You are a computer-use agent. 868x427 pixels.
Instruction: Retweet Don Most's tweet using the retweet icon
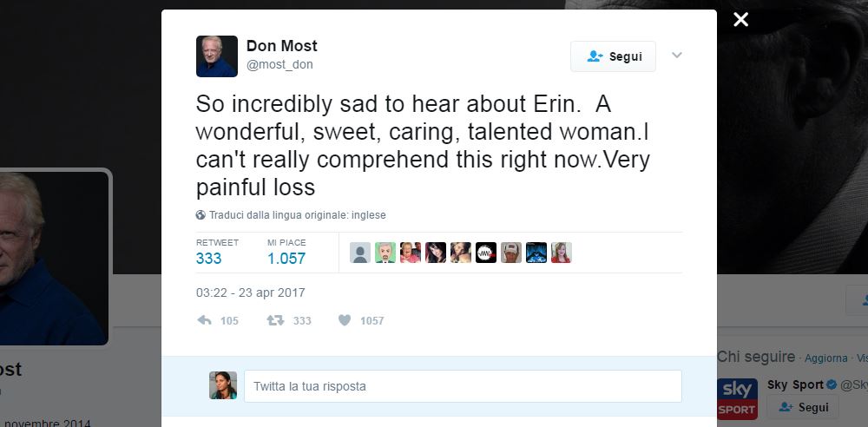275,320
